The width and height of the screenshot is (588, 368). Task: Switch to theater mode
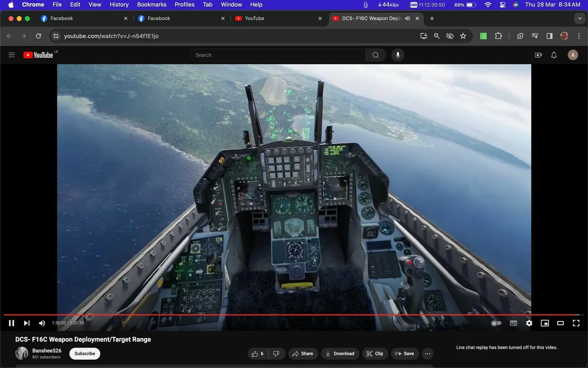coord(560,323)
